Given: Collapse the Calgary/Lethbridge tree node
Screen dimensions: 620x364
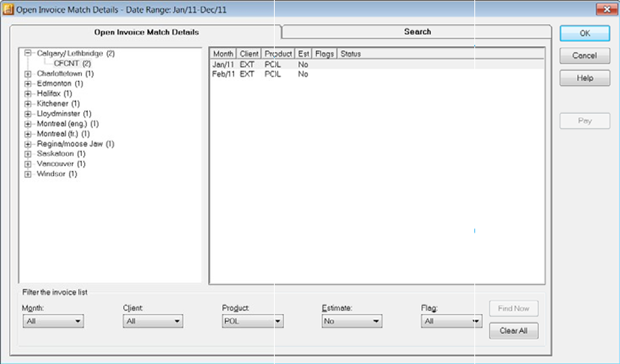Looking at the screenshot, I should (28, 53).
